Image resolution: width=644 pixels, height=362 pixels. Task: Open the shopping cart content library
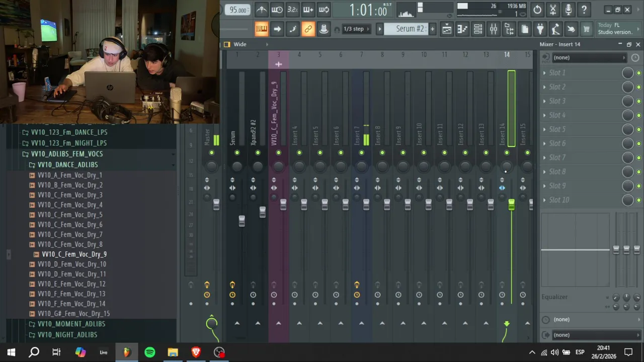point(586,29)
